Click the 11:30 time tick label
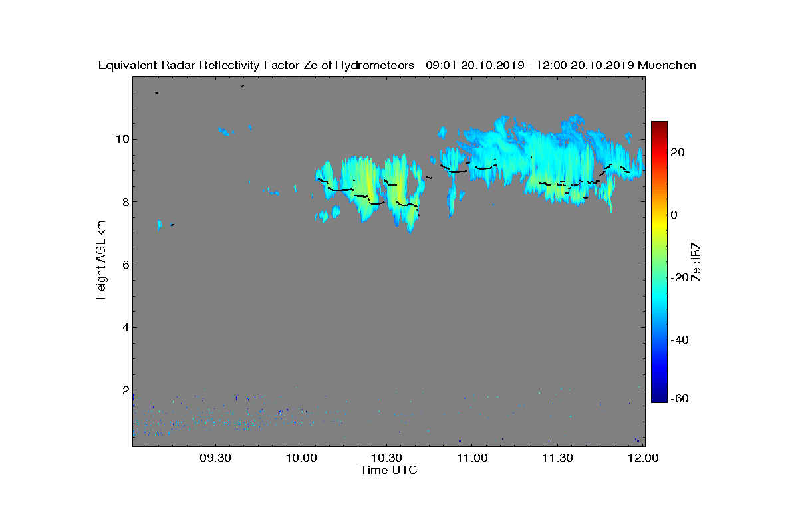The width and height of the screenshot is (798, 532). coord(557,458)
